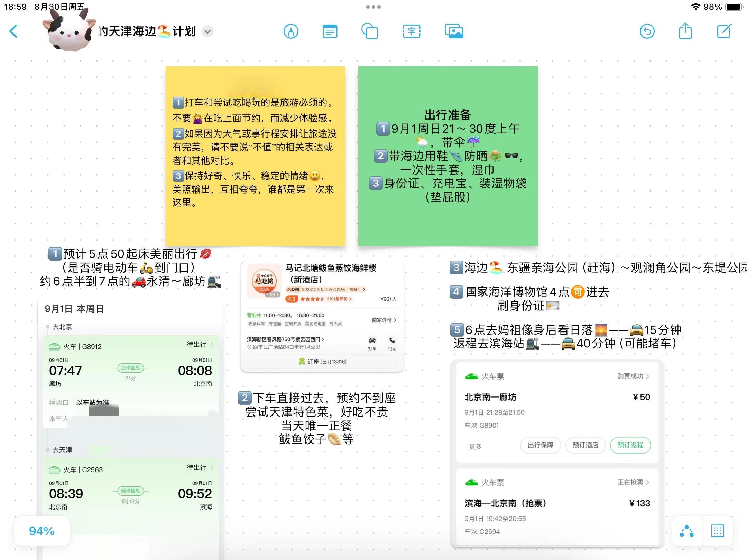This screenshot has height=560, width=747.
Task: Create a new board with the compose icon
Action: (x=724, y=31)
